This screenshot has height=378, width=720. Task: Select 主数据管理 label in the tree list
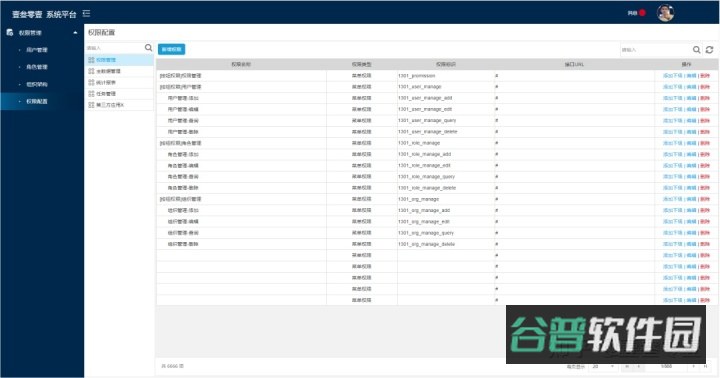[x=108, y=71]
